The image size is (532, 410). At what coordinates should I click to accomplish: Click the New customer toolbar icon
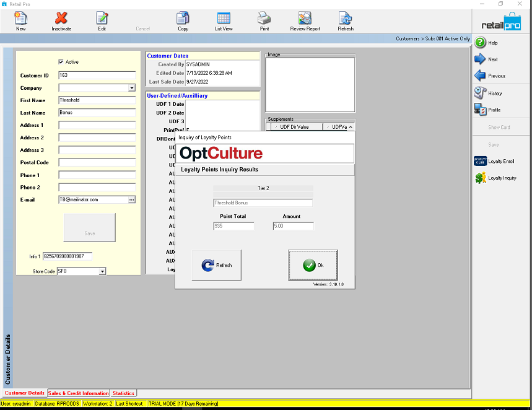20,18
